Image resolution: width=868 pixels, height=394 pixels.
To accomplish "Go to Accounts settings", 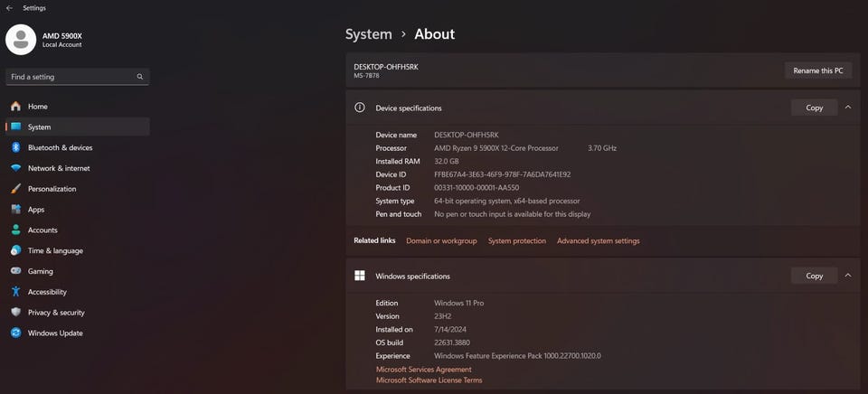I will click(42, 230).
